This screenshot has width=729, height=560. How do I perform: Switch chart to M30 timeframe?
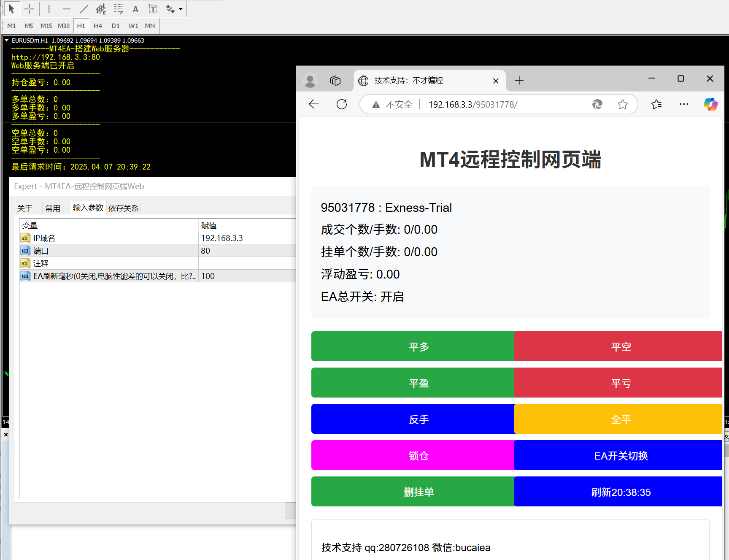(64, 26)
